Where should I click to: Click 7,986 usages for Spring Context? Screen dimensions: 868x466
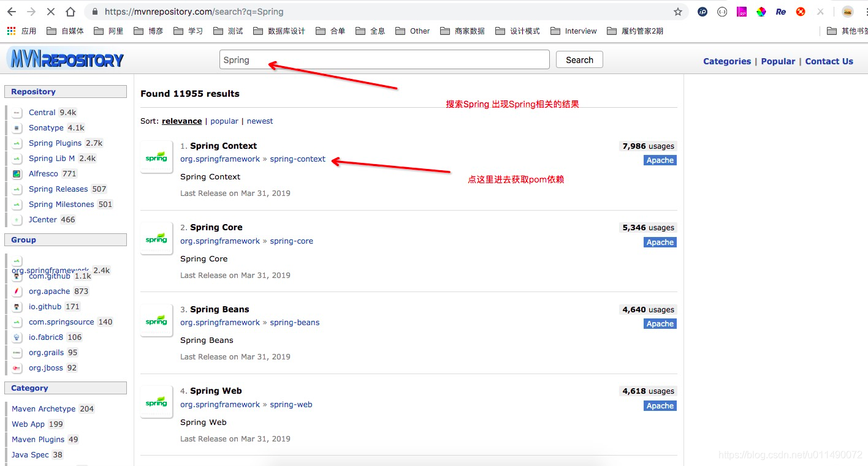649,146
